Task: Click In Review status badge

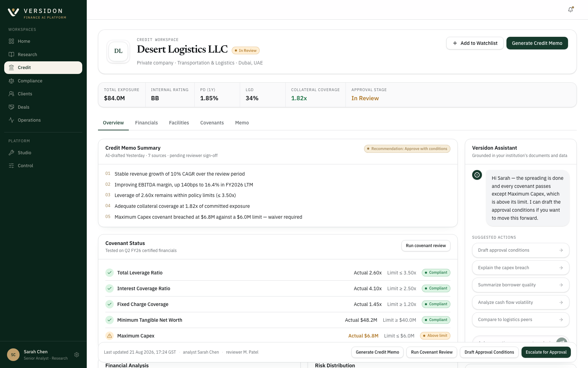Action: pos(246,50)
